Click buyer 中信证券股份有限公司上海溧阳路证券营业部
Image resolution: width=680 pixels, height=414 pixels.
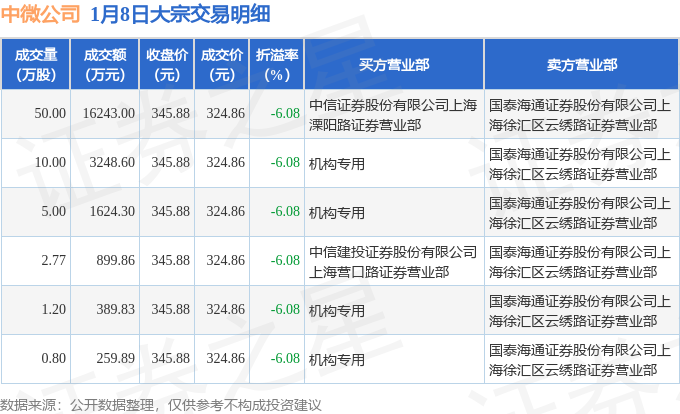pyautogui.click(x=394, y=114)
